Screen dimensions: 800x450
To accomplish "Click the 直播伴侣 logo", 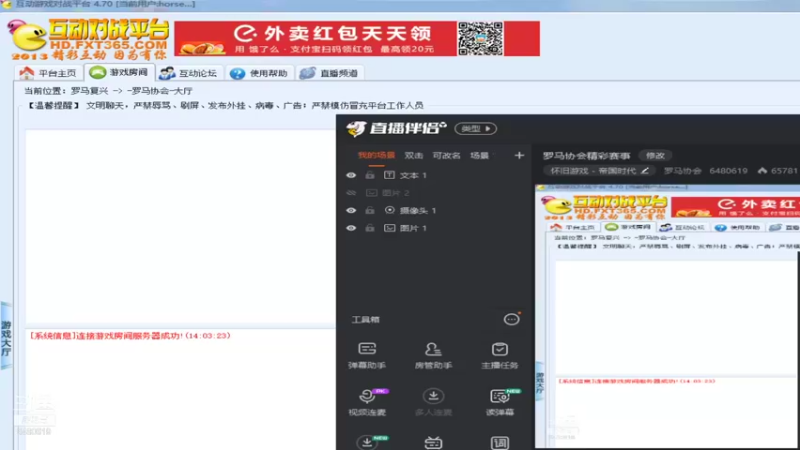I will [x=396, y=129].
